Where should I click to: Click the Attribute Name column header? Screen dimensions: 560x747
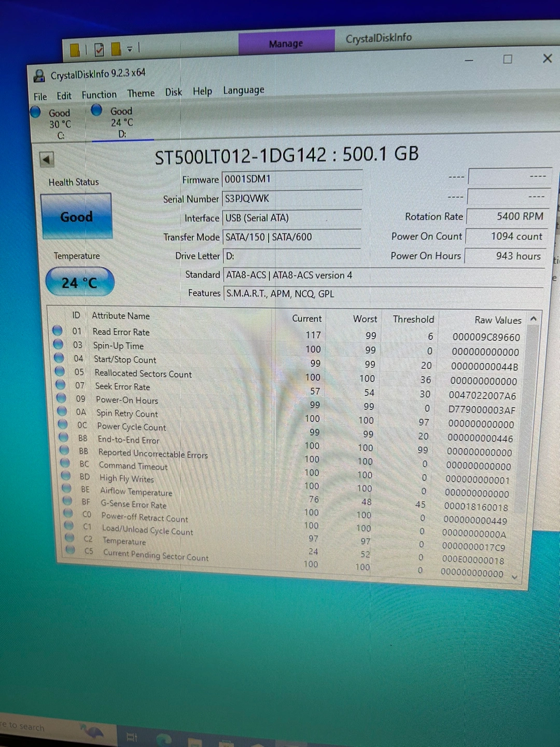pos(121,315)
